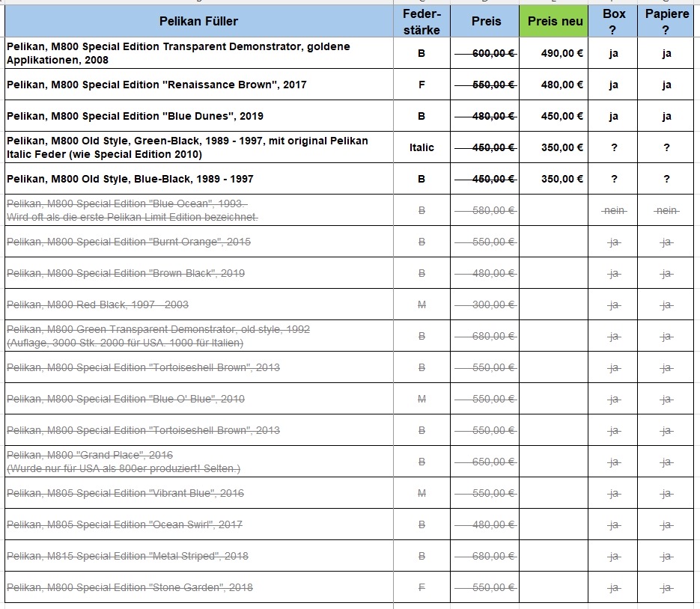Screen dimensions: 700x609
Task: Select the new price '480,00 €' cell
Action: coord(554,85)
